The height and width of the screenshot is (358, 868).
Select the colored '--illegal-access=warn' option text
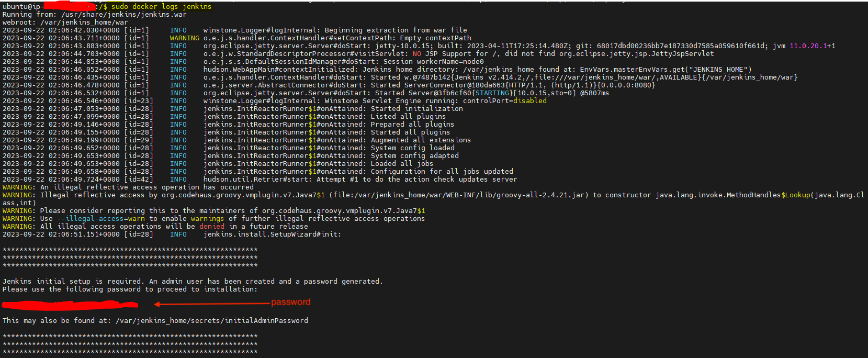click(101, 219)
